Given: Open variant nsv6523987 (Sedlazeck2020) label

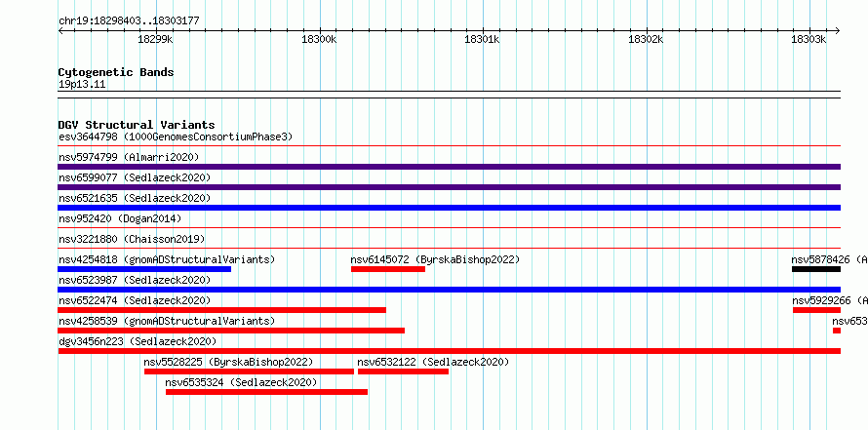Looking at the screenshot, I should click(135, 280).
